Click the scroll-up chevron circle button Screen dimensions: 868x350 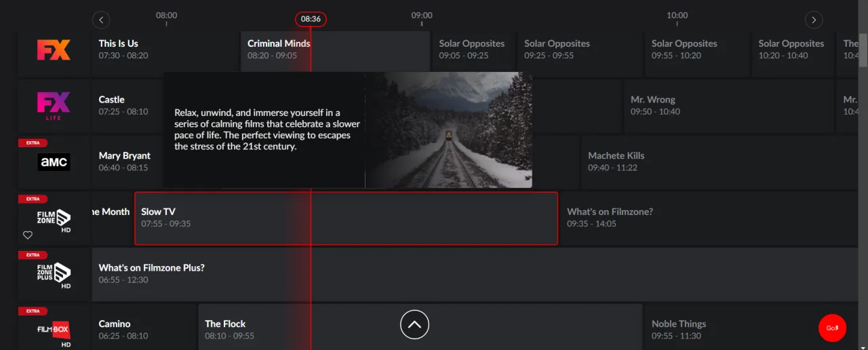415,324
